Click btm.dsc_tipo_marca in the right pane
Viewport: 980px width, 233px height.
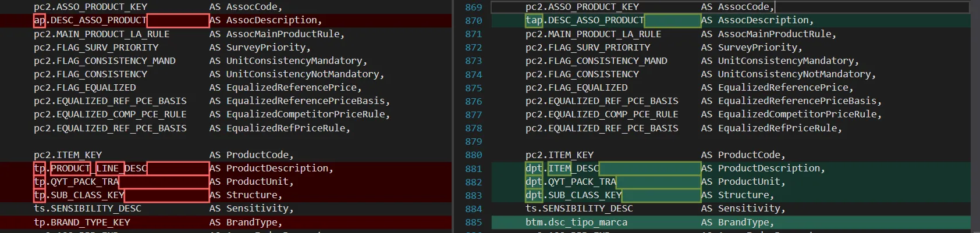click(576, 222)
